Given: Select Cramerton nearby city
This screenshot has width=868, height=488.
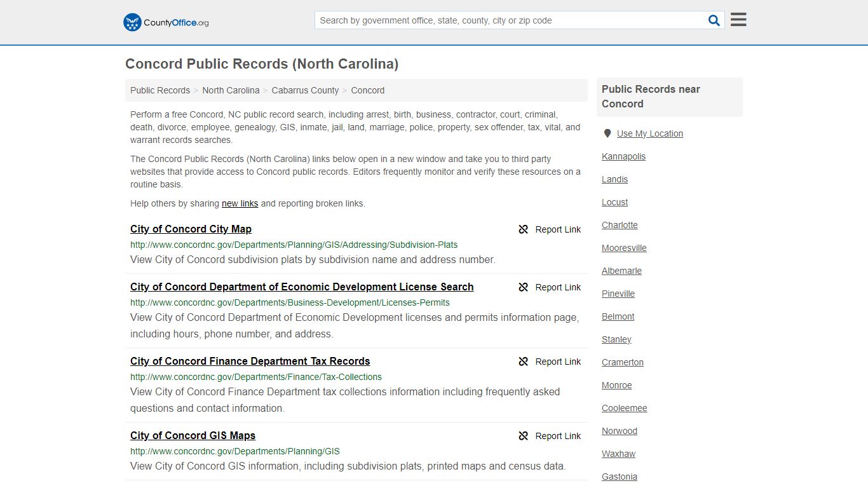Looking at the screenshot, I should (x=623, y=362).
